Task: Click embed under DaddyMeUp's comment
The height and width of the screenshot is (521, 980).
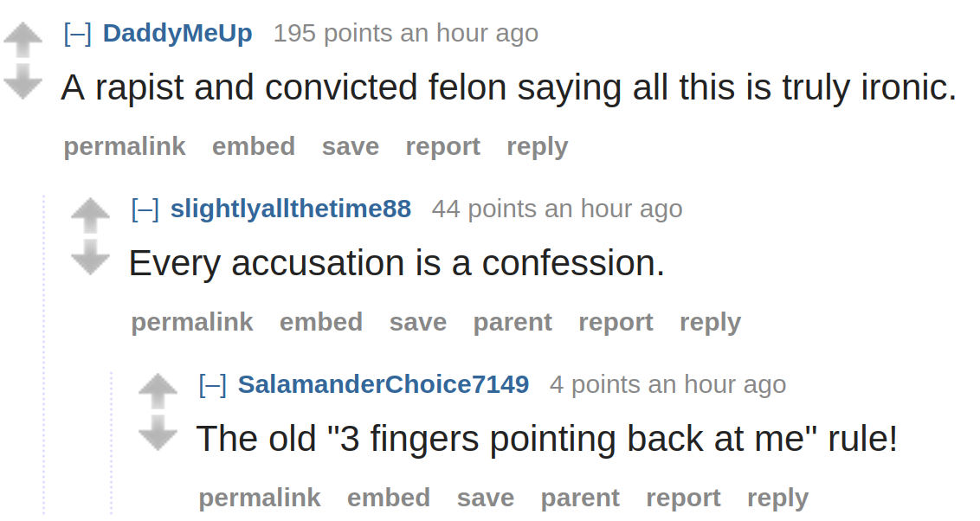Action: point(254,147)
